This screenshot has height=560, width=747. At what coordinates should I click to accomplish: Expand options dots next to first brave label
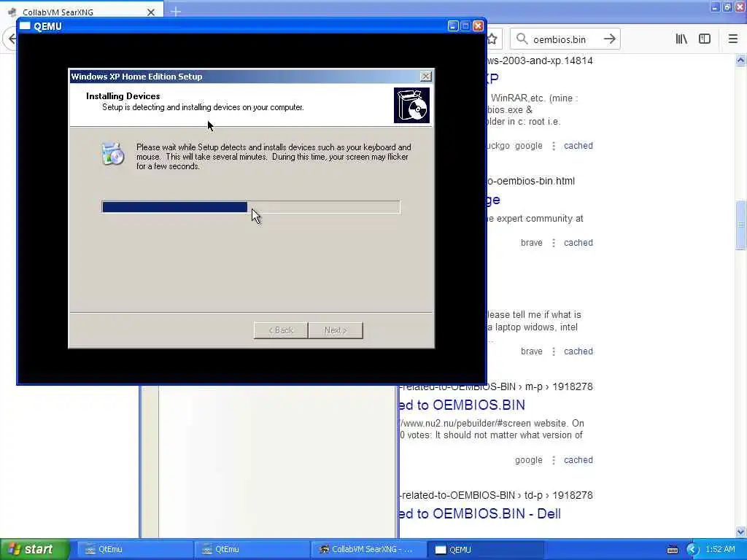pos(554,243)
